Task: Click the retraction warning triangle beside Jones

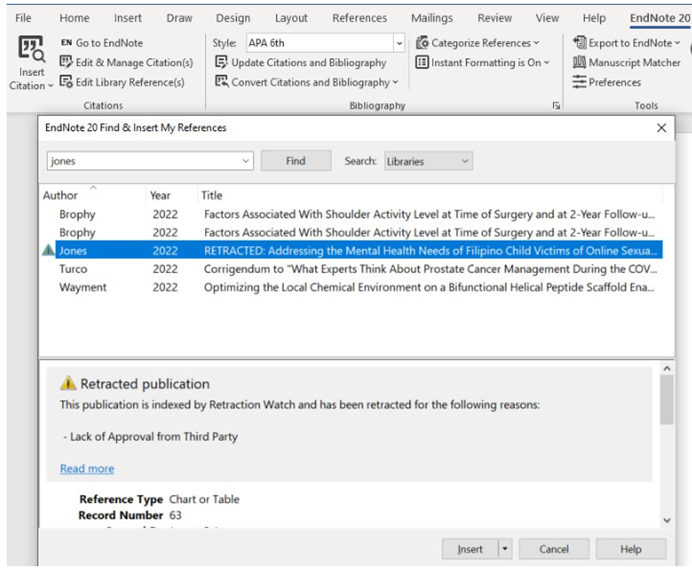Action: [x=48, y=251]
